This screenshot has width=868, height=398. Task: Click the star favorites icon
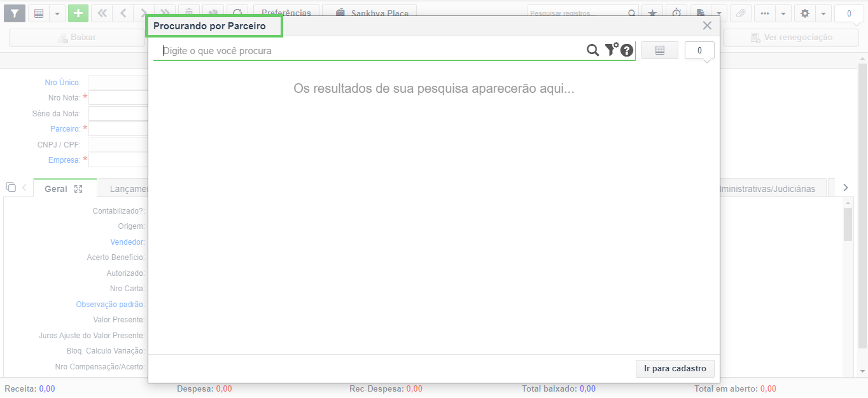click(652, 13)
